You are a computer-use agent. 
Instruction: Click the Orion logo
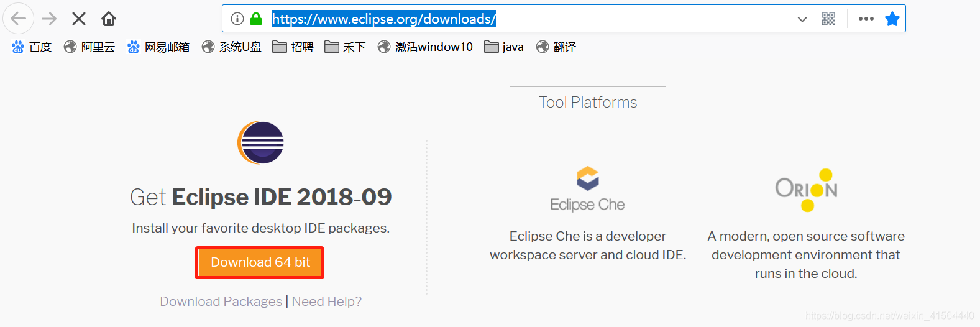point(806,190)
